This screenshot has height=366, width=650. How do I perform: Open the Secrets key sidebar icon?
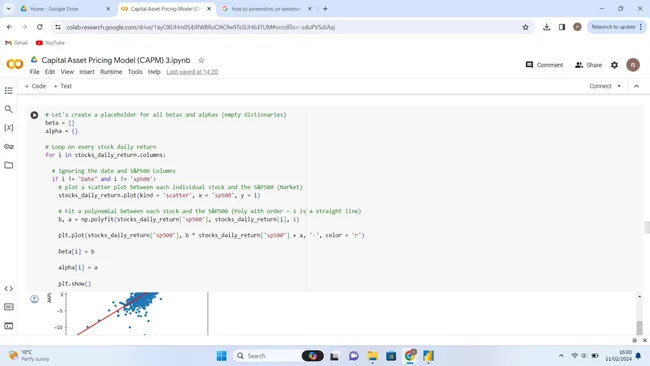pyautogui.click(x=8, y=146)
